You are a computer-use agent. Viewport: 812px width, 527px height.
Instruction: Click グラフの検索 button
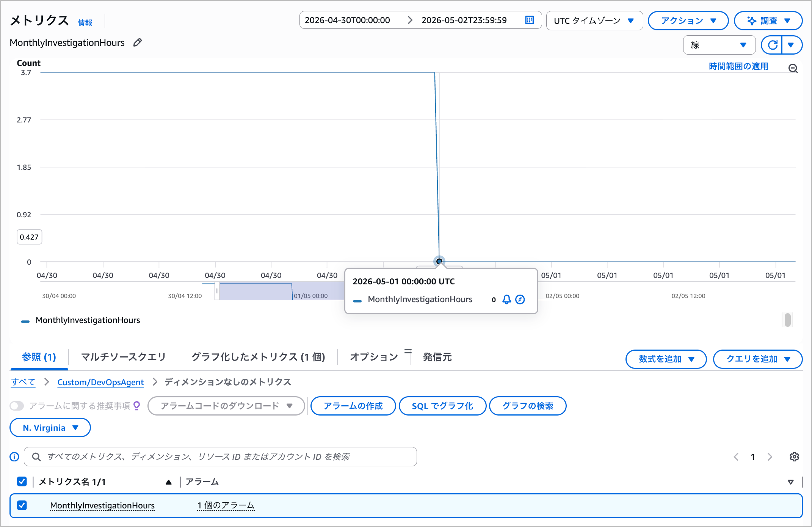[528, 406]
